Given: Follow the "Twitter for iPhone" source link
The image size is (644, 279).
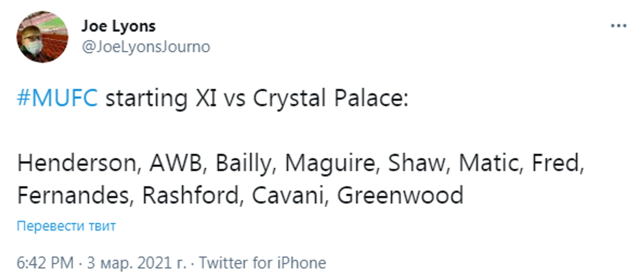Looking at the screenshot, I should click(262, 263).
